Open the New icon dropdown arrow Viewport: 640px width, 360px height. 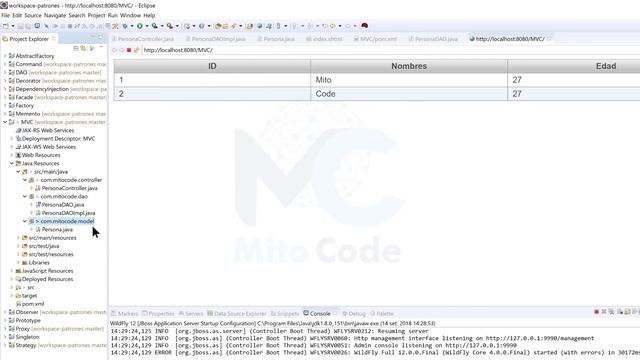[13, 26]
